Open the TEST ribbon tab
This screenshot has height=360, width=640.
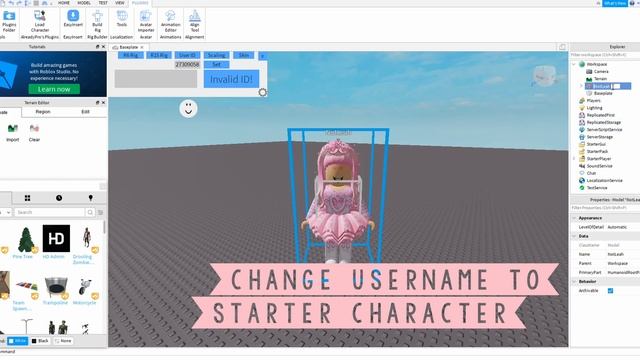pyautogui.click(x=103, y=3)
